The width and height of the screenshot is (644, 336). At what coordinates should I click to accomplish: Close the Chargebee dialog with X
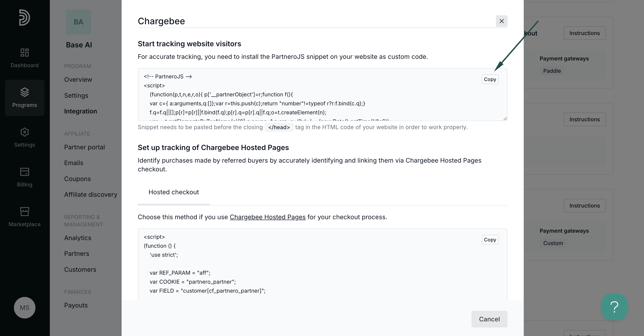[502, 21]
